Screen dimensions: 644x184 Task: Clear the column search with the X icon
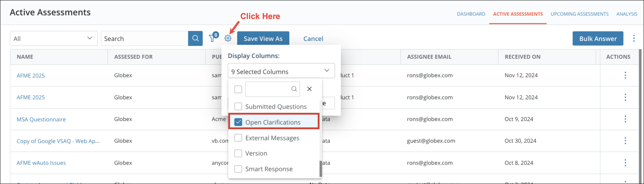coord(309,89)
